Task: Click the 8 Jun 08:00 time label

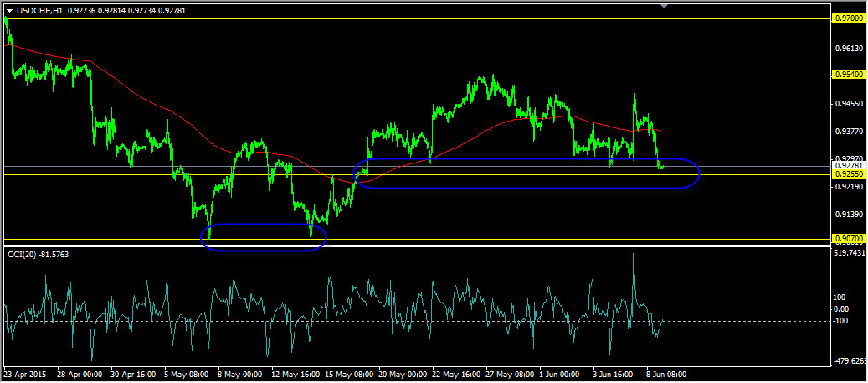Action: pos(668,374)
